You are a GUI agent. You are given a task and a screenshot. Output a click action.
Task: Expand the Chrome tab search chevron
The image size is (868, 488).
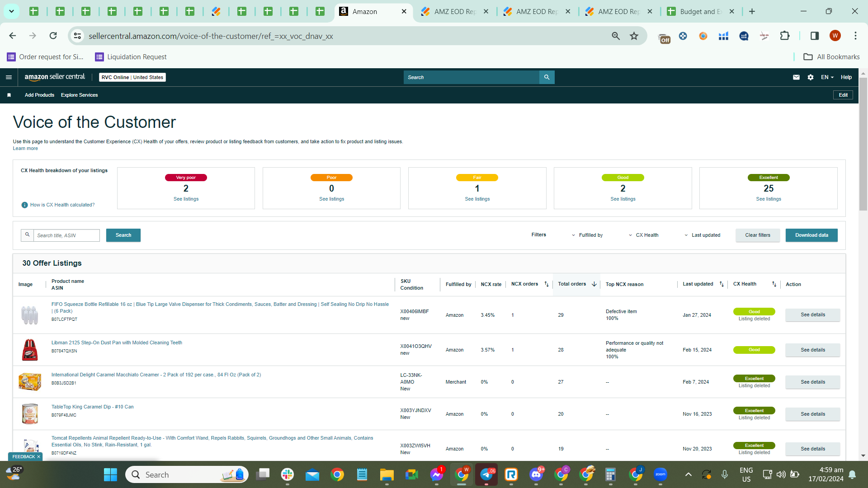coord(11,11)
